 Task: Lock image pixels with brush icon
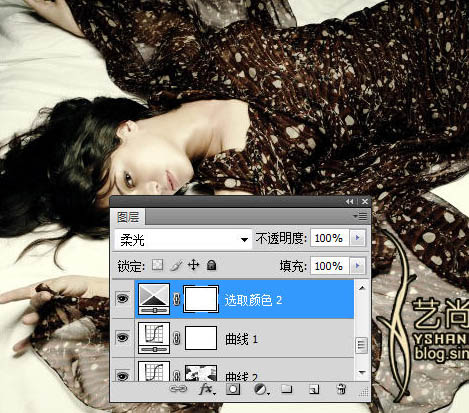pos(176,266)
